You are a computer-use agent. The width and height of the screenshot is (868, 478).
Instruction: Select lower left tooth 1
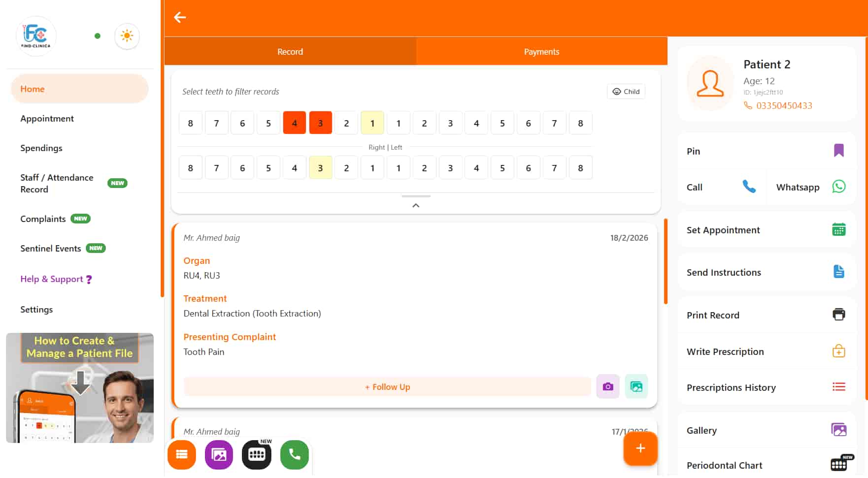(x=398, y=168)
